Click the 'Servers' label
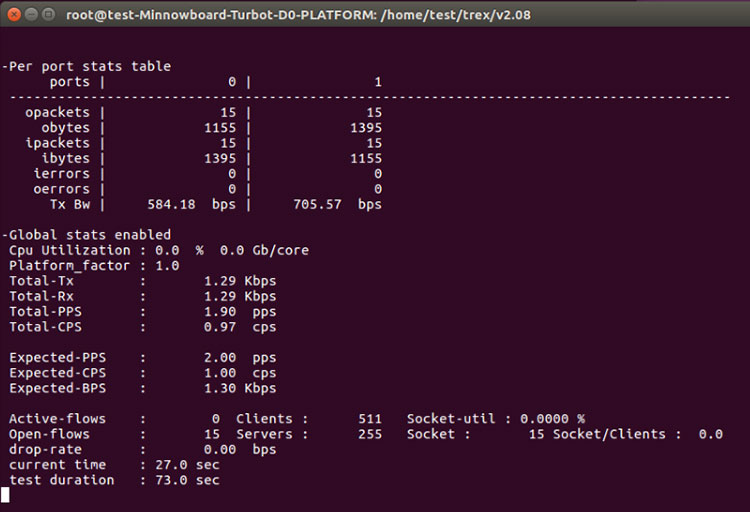The image size is (750, 512). tap(264, 434)
